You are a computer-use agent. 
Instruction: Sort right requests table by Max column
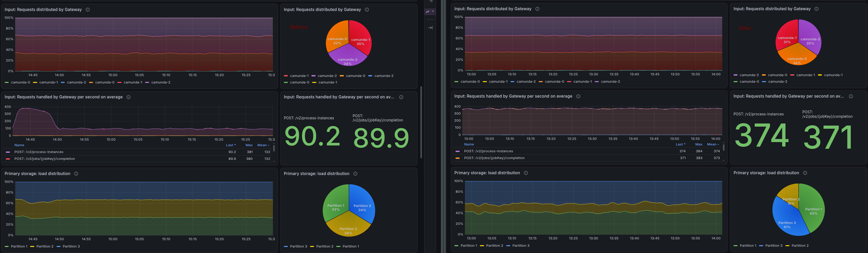699,145
